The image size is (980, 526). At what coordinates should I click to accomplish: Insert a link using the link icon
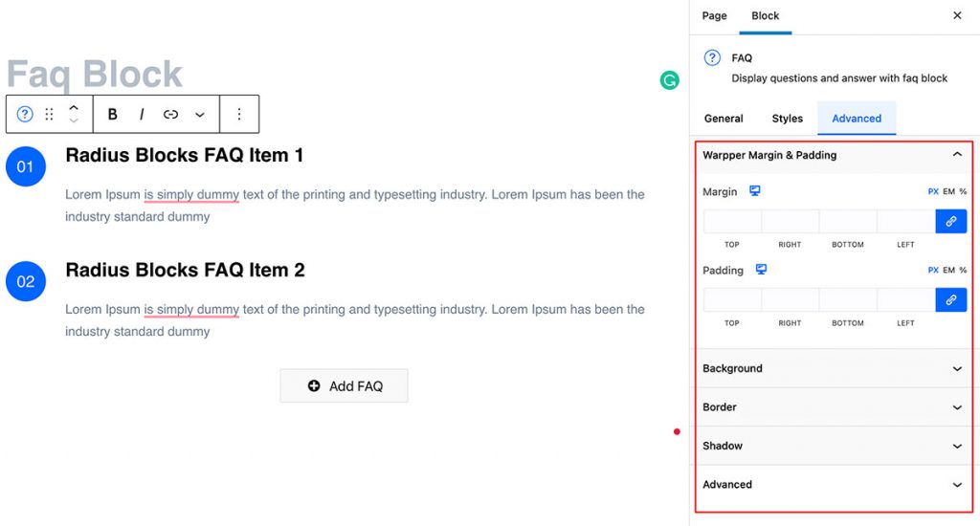pos(170,115)
